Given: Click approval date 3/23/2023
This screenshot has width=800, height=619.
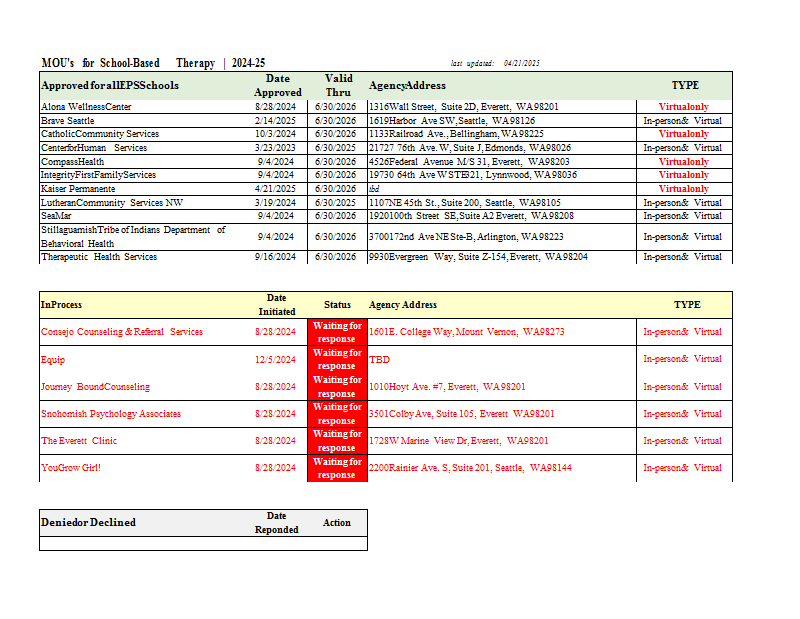Looking at the screenshot, I should (x=276, y=147).
